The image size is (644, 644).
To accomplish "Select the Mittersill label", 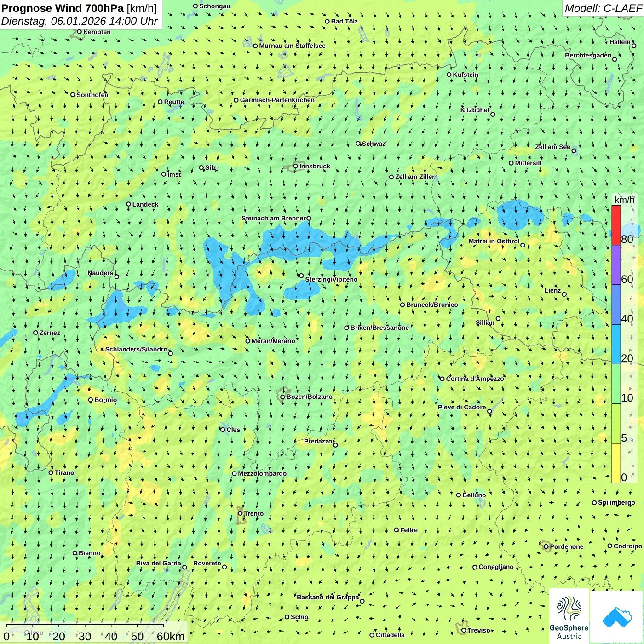I will pyautogui.click(x=528, y=163).
